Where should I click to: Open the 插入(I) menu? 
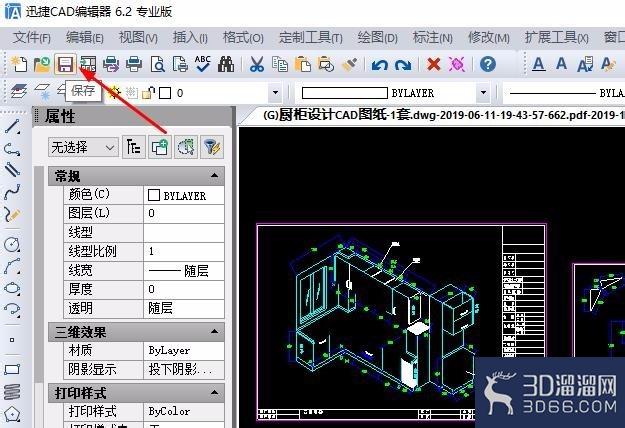coord(190,38)
